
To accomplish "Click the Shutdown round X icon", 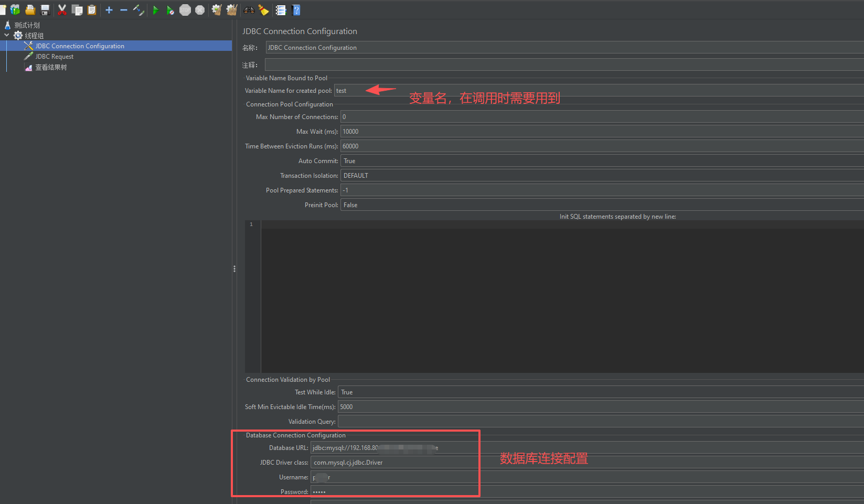I will point(200,10).
